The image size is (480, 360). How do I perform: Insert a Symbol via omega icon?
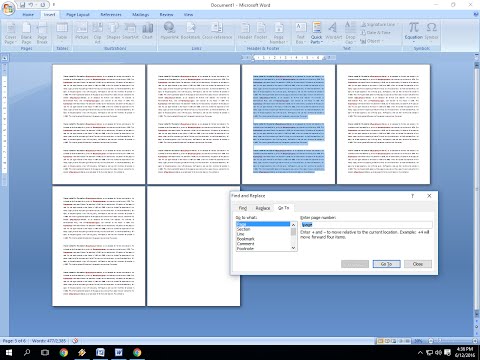(431, 31)
